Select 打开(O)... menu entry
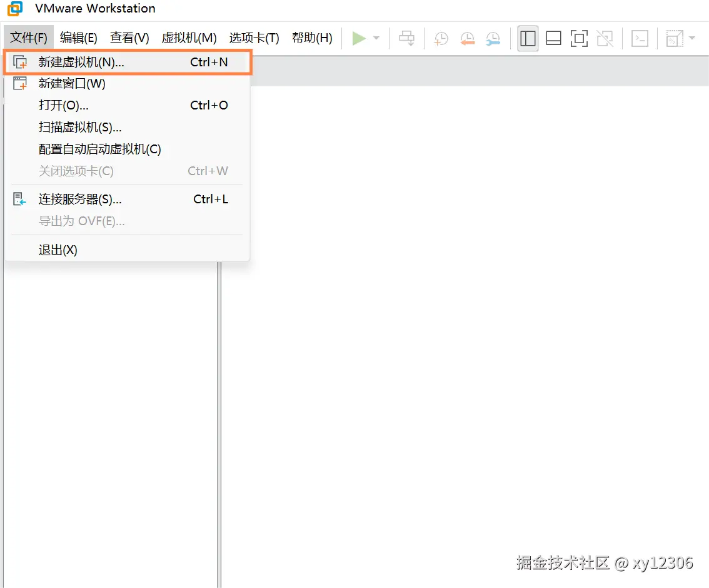 tap(128, 105)
